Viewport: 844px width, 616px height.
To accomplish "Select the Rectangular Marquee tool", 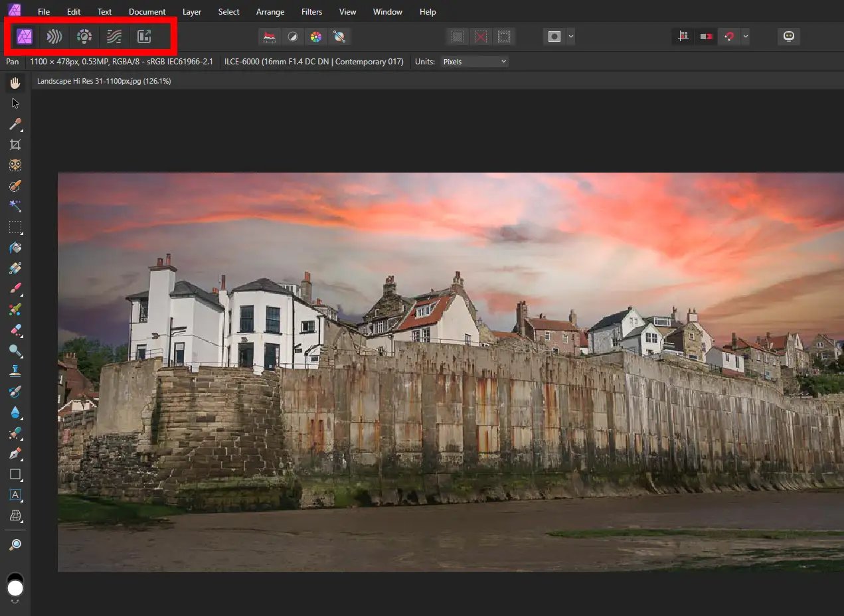I will click(x=15, y=227).
